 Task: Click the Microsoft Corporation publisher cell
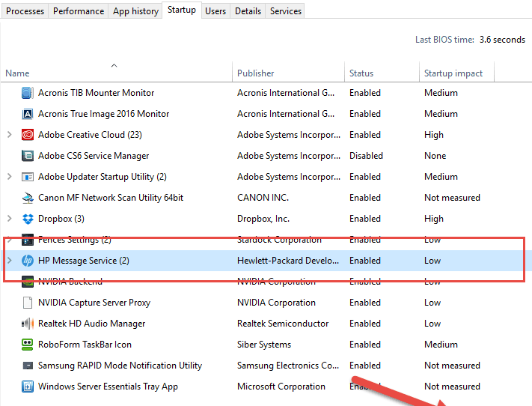pos(281,387)
